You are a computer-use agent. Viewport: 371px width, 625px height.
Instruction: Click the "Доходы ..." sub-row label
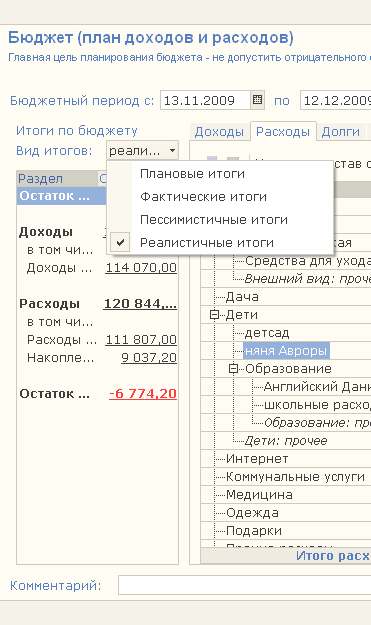(59, 267)
